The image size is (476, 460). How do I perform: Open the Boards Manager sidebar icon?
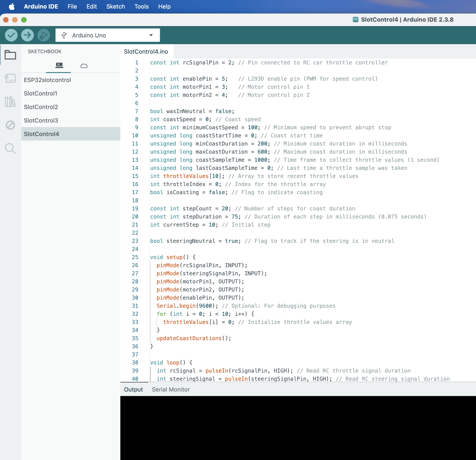click(x=10, y=78)
